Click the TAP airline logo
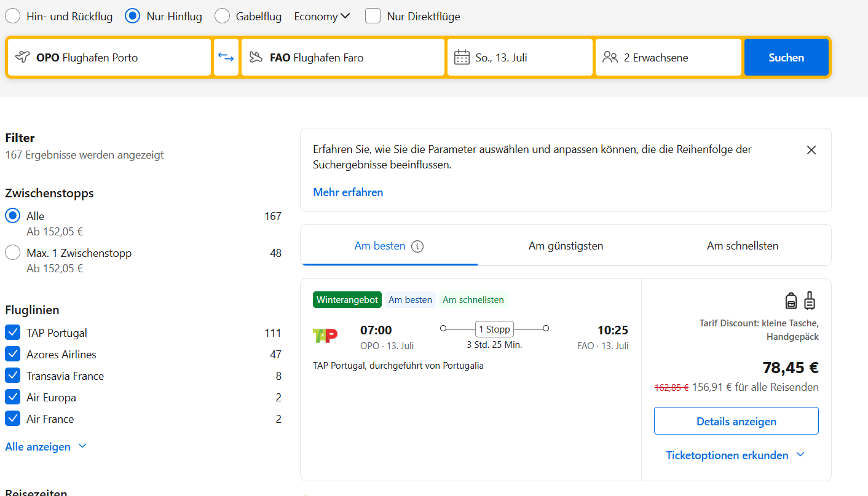 pos(325,336)
